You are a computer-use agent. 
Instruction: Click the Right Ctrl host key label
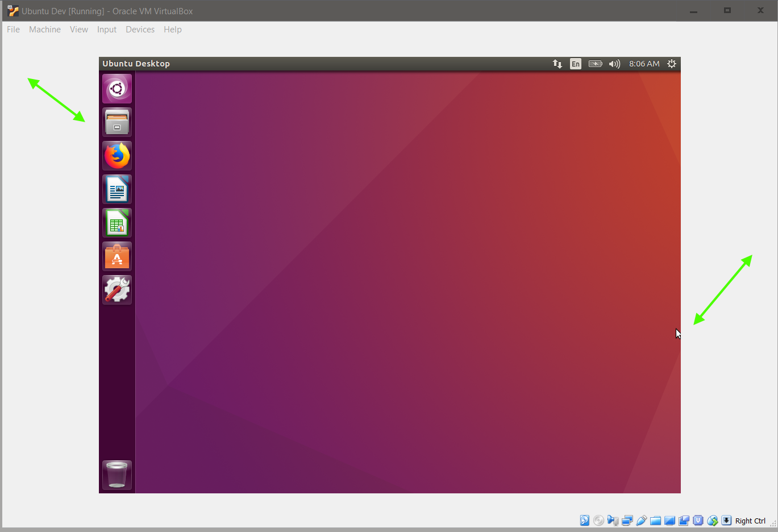tap(750, 521)
